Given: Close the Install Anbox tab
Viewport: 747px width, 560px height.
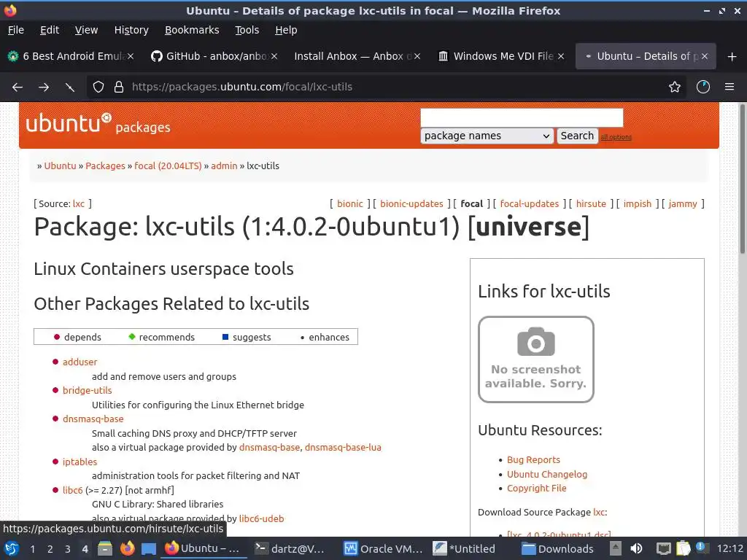Looking at the screenshot, I should [417, 56].
